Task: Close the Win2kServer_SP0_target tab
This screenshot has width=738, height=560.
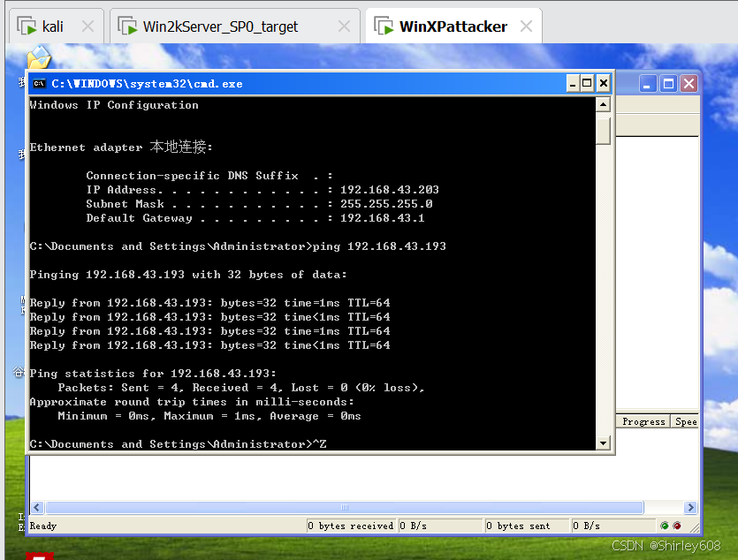Action: click(344, 26)
